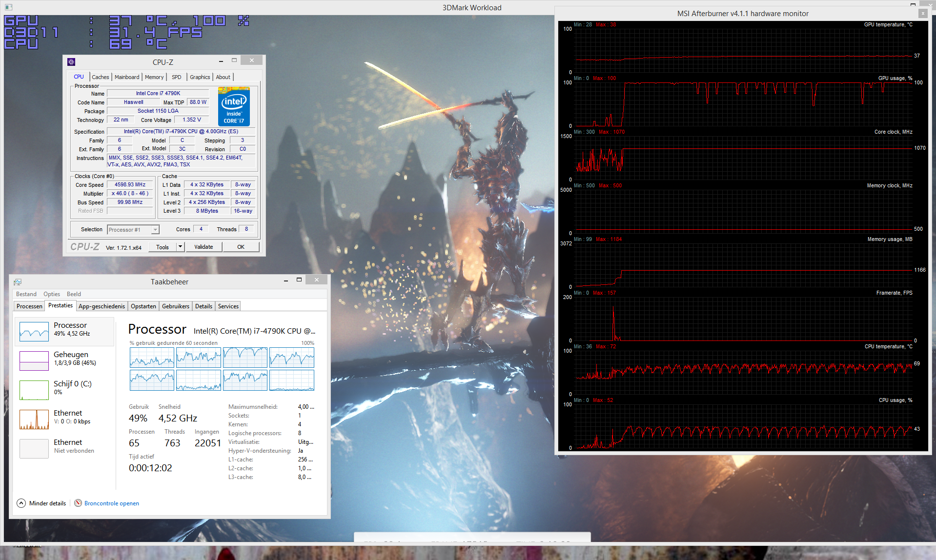Switch to the Details tab in Taakbeheer

(x=204, y=306)
